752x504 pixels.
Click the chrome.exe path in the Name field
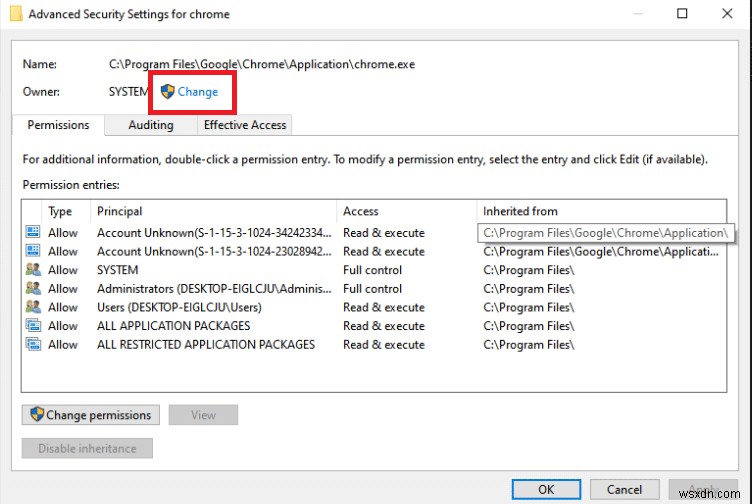click(262, 64)
